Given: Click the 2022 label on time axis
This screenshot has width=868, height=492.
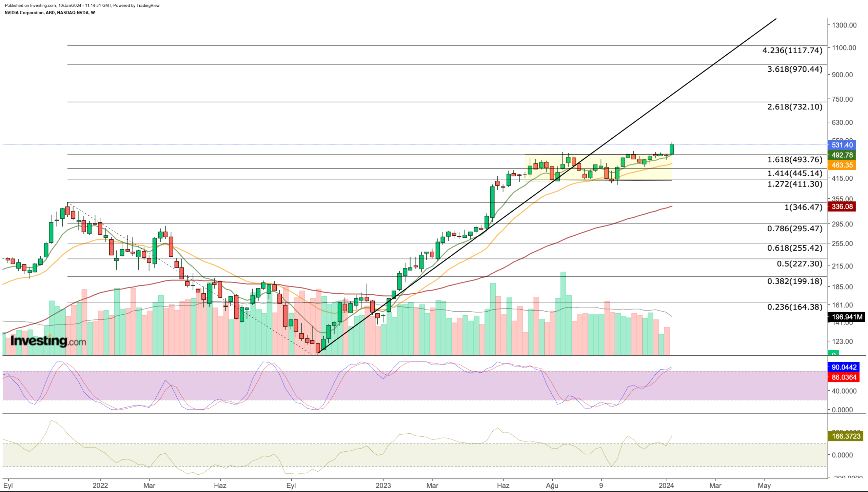Looking at the screenshot, I should coord(100,486).
